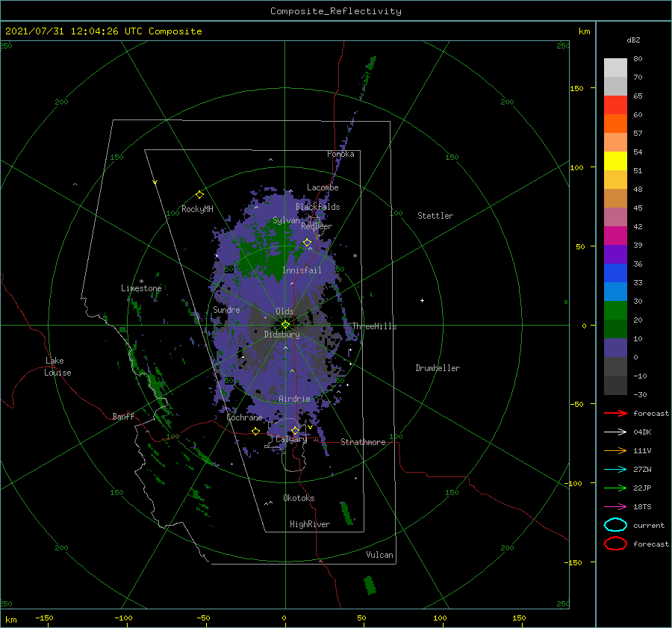This screenshot has height=628, width=672.
Task: Click the red forecast arrow in legend
Action: tap(615, 413)
